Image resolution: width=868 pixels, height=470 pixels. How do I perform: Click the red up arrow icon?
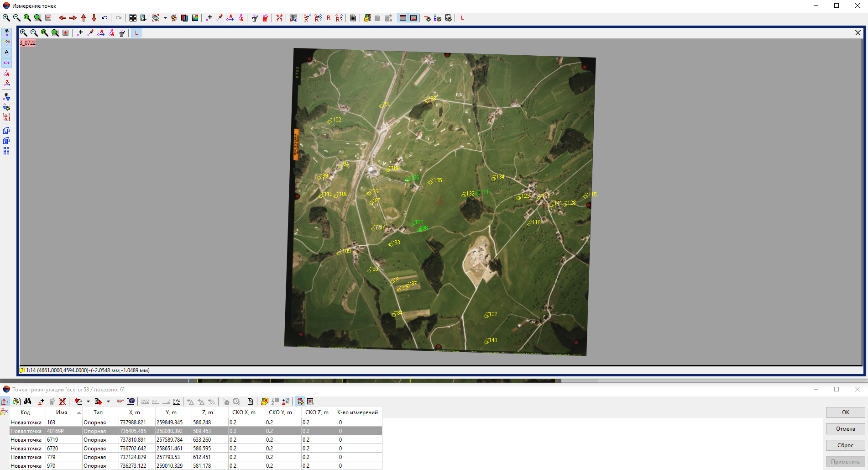click(84, 18)
